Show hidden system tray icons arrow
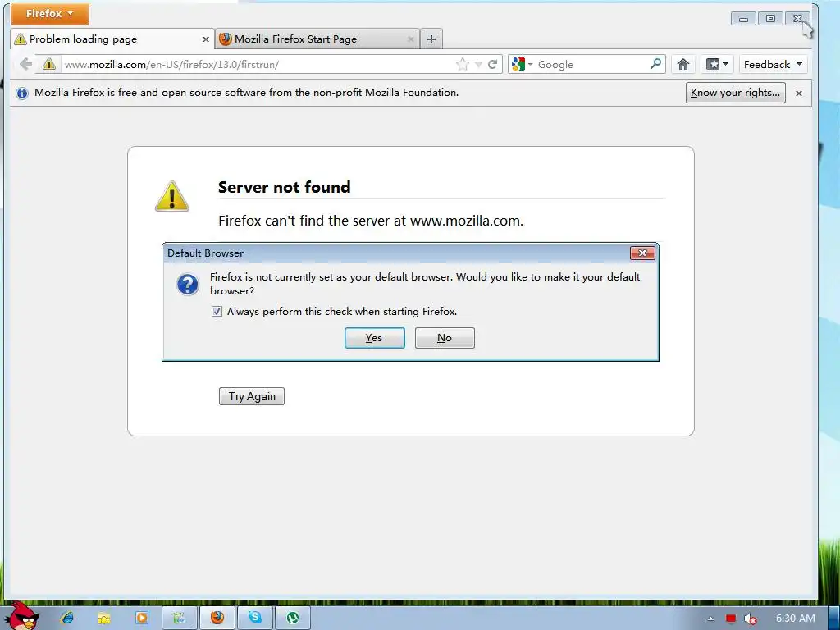The height and width of the screenshot is (630, 840). (710, 619)
